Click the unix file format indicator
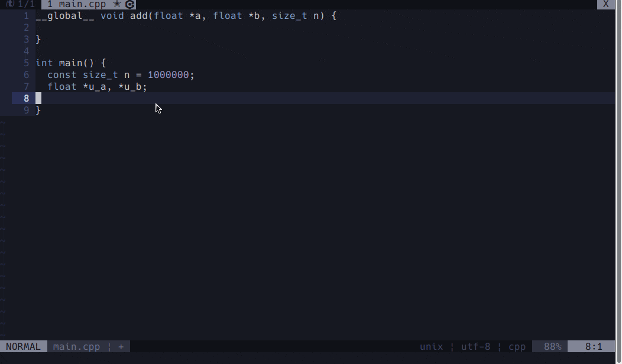Image resolution: width=622 pixels, height=364 pixels. (x=431, y=346)
